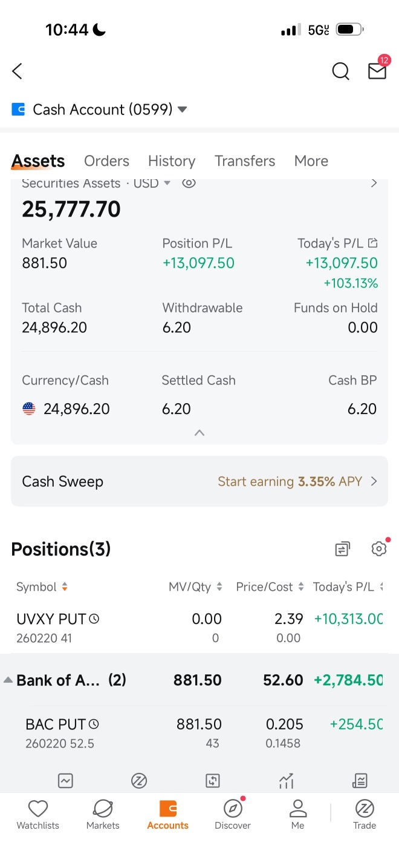Image resolution: width=399 pixels, height=868 pixels.
Task: Open the UVXY PUT position row
Action: pyautogui.click(x=199, y=628)
